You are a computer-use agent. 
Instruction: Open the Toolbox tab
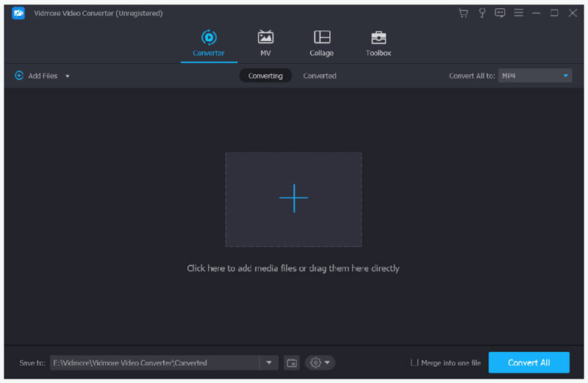tap(379, 43)
